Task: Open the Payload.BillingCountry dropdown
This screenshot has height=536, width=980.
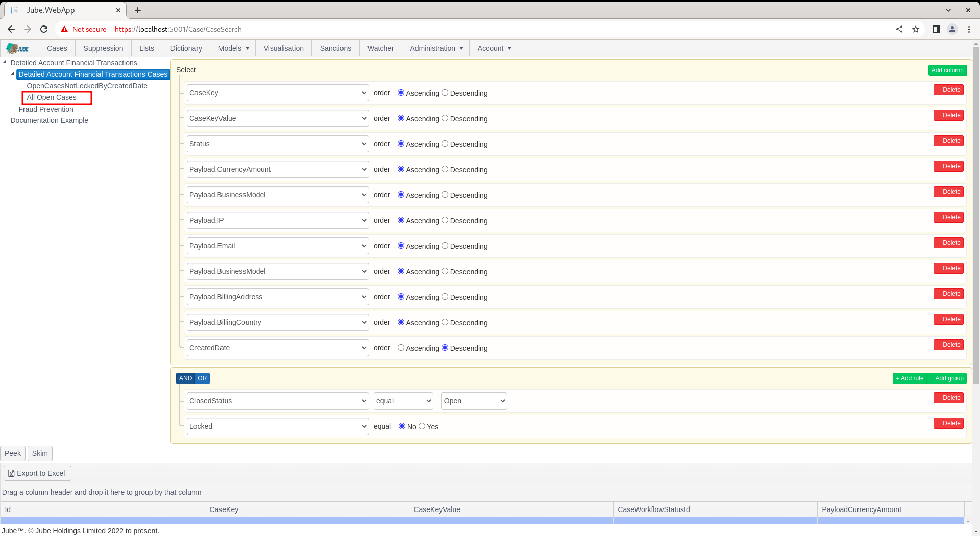Action: pyautogui.click(x=278, y=322)
